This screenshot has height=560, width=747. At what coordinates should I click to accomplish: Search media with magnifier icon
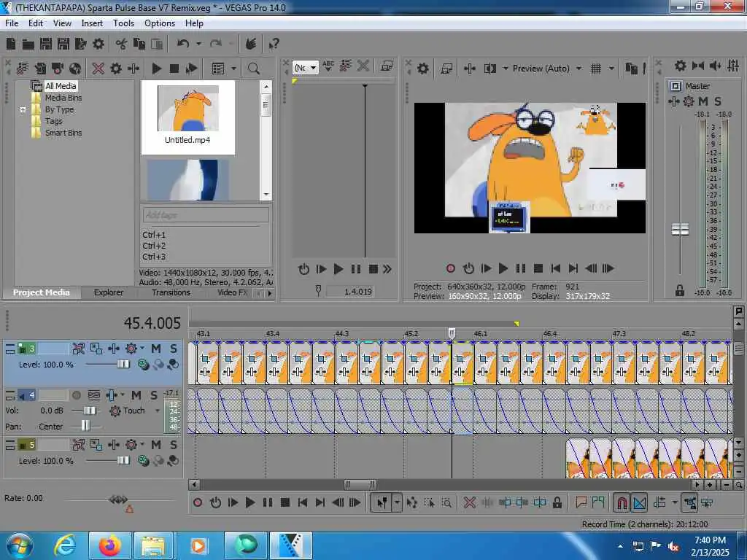253,69
